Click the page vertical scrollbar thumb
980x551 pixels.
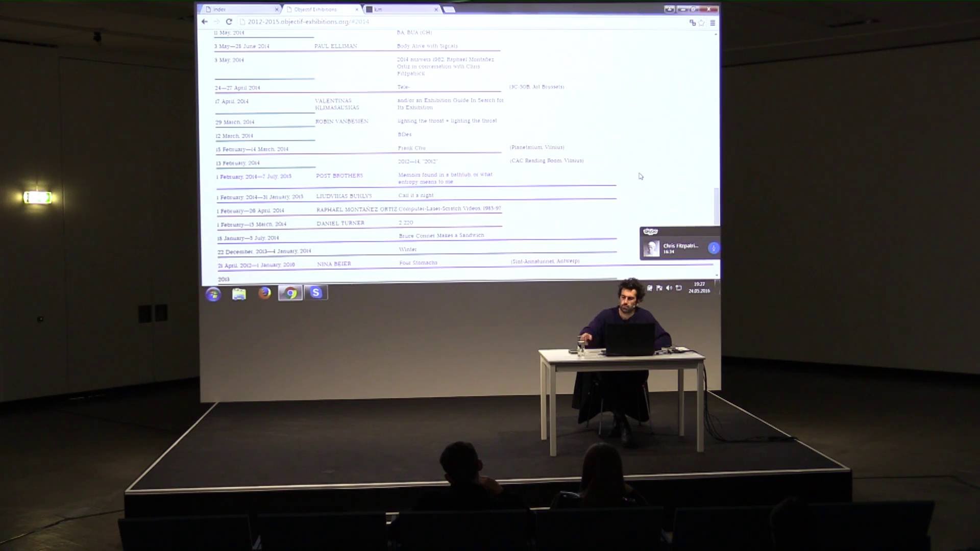pyautogui.click(x=716, y=205)
